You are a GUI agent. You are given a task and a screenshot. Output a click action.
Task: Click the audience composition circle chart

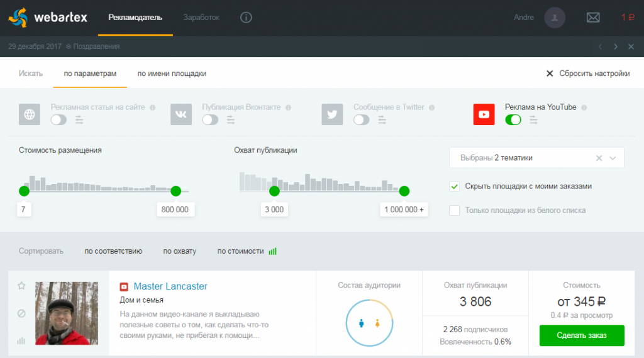point(369,323)
